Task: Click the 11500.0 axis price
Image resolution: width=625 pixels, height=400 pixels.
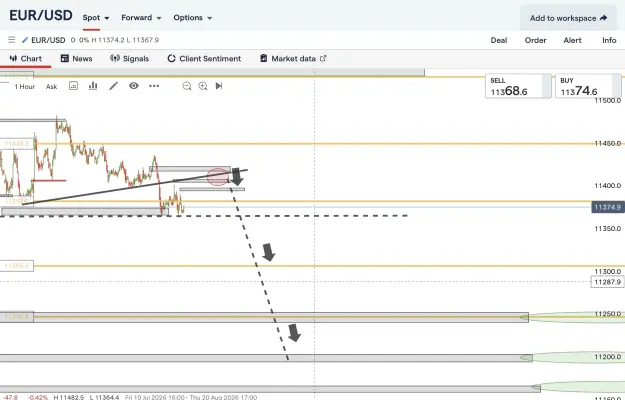Action: (x=607, y=101)
